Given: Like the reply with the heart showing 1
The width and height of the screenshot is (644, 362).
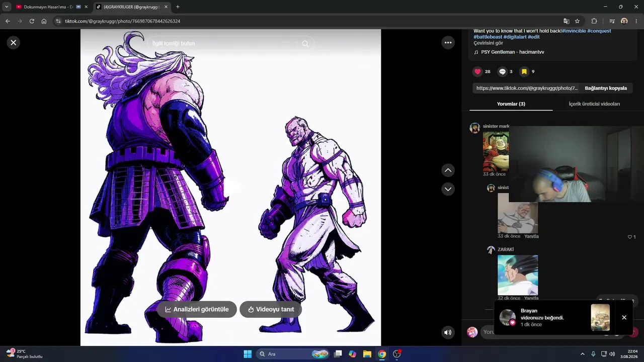Looking at the screenshot, I should [x=629, y=237].
